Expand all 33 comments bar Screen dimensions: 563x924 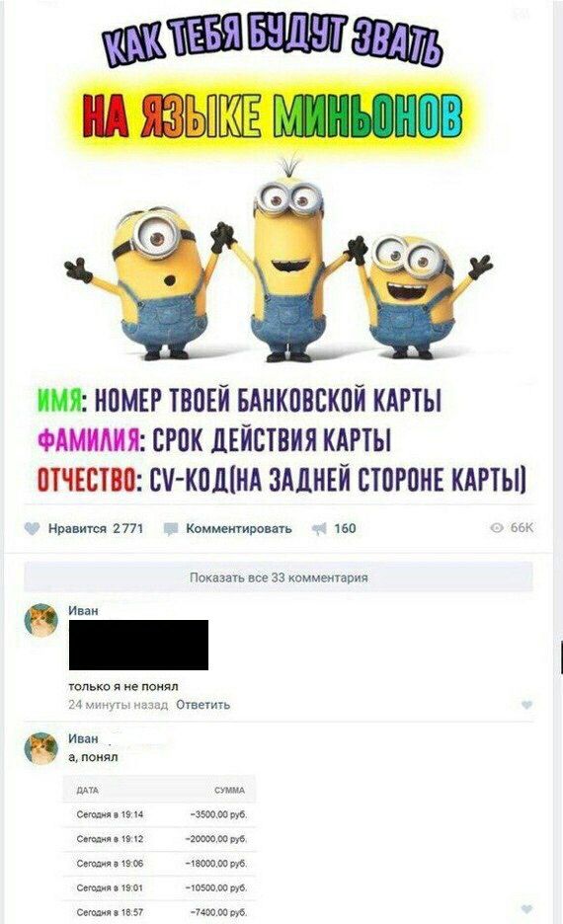click(279, 577)
